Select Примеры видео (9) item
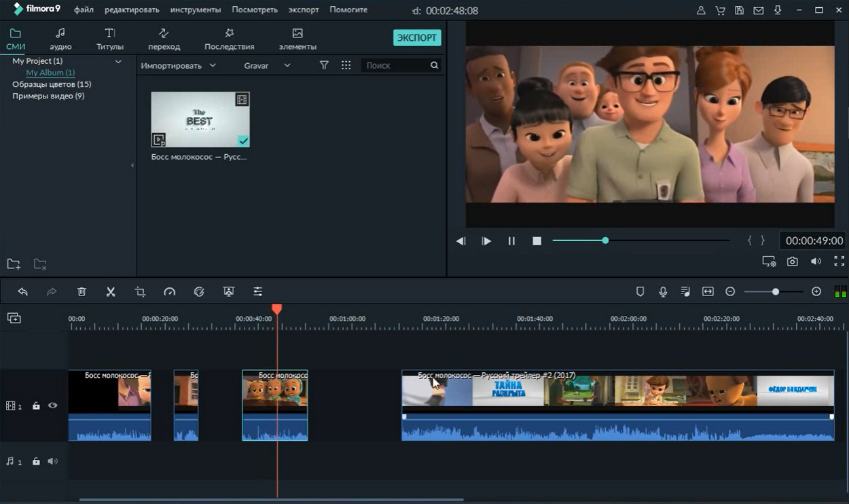 48,96
